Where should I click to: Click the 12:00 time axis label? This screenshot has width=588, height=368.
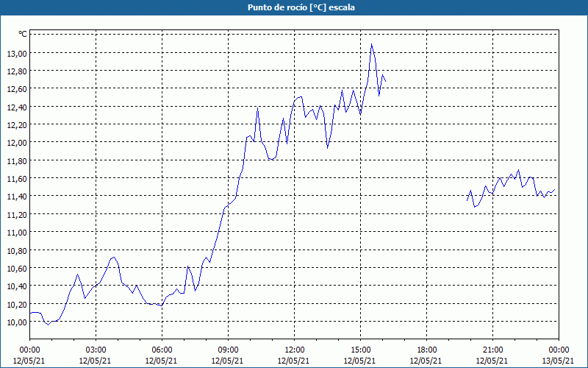click(x=295, y=350)
